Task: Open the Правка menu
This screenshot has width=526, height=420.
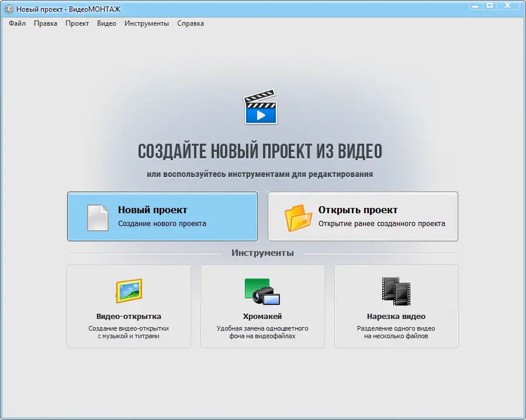Action: pos(45,23)
